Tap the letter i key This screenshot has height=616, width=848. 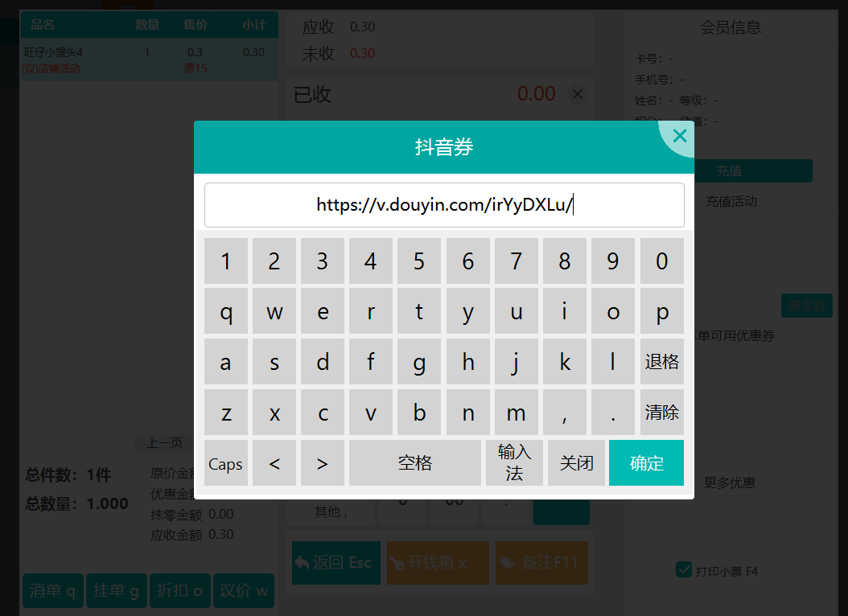[x=565, y=310]
